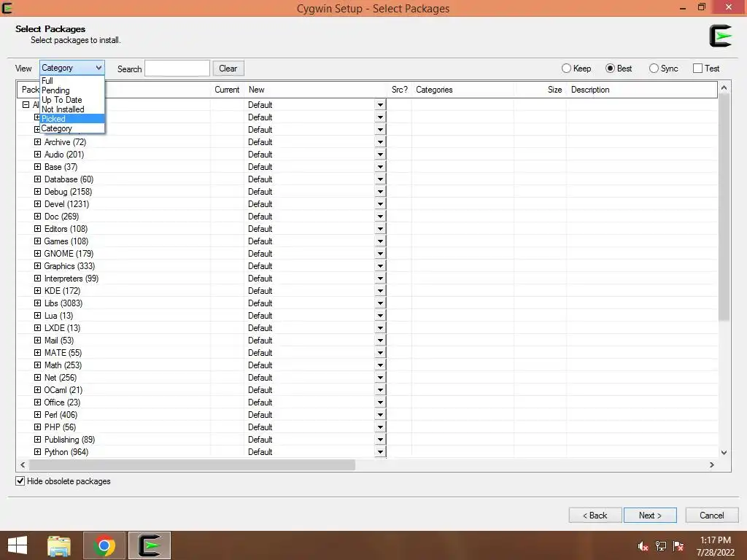Expand the Archive (72) category
This screenshot has width=747, height=560.
tap(38, 142)
